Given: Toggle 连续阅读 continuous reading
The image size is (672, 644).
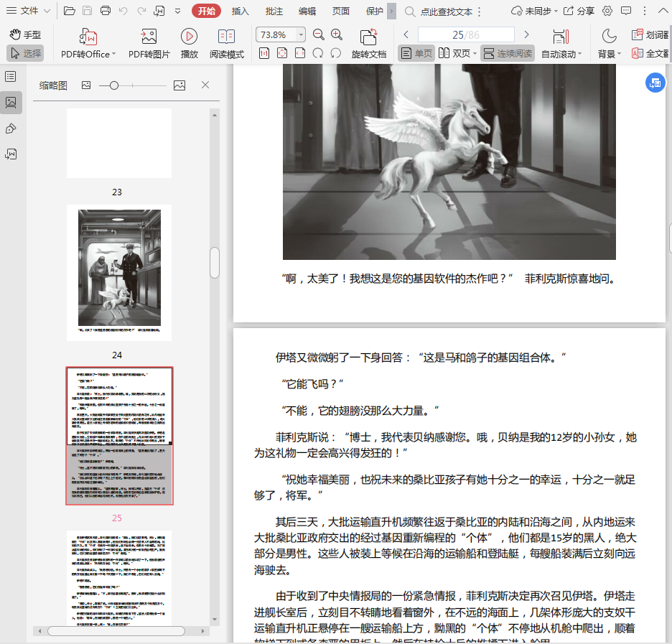Looking at the screenshot, I should tap(508, 53).
